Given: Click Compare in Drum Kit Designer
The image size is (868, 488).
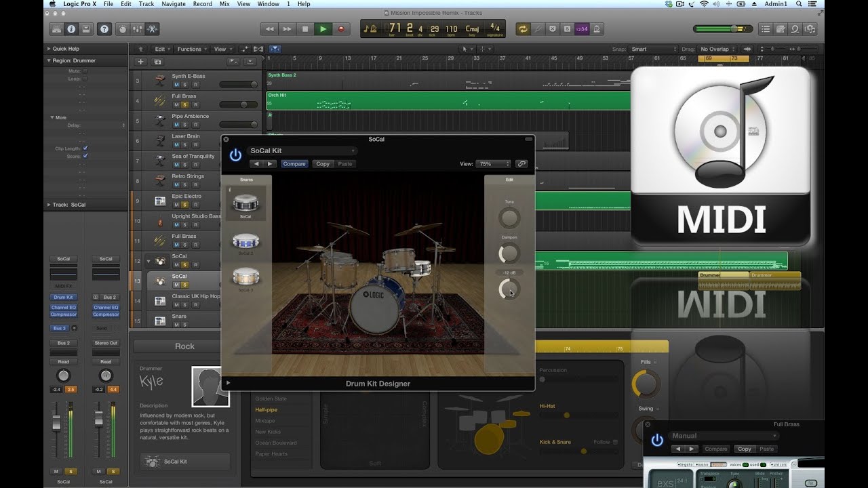Looking at the screenshot, I should click(294, 164).
